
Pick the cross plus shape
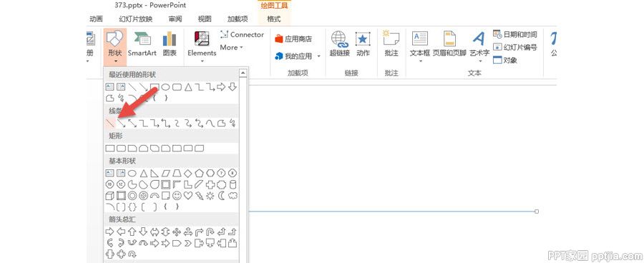(x=210, y=184)
